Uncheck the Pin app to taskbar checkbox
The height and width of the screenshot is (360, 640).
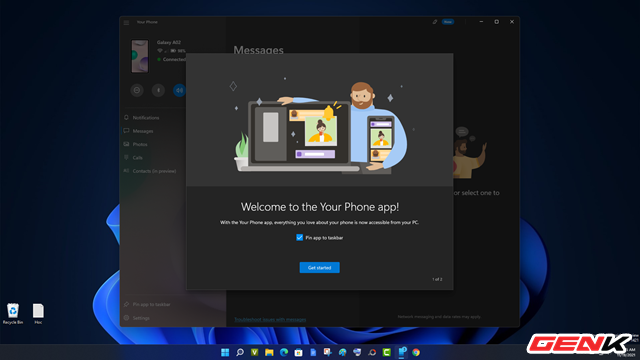click(x=300, y=238)
